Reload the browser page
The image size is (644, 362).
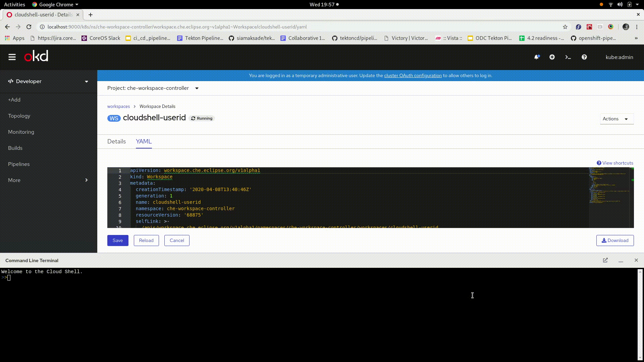(29, 27)
